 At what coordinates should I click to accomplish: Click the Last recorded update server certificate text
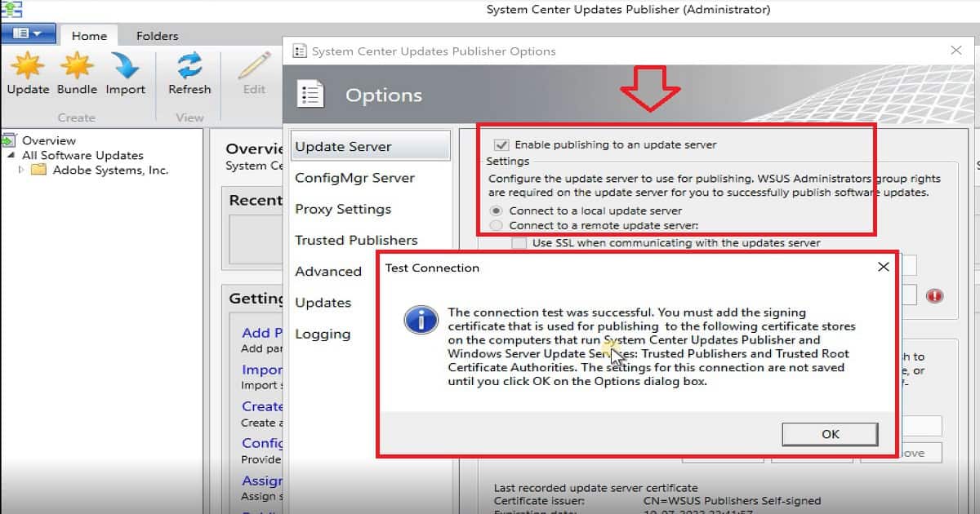point(595,488)
